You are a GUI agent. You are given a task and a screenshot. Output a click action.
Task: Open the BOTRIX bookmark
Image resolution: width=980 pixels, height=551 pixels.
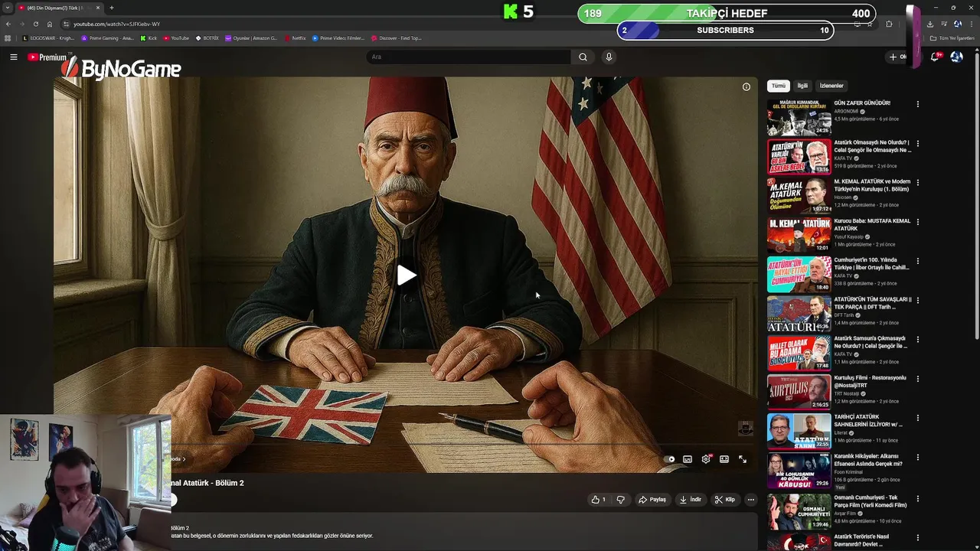pyautogui.click(x=207, y=37)
